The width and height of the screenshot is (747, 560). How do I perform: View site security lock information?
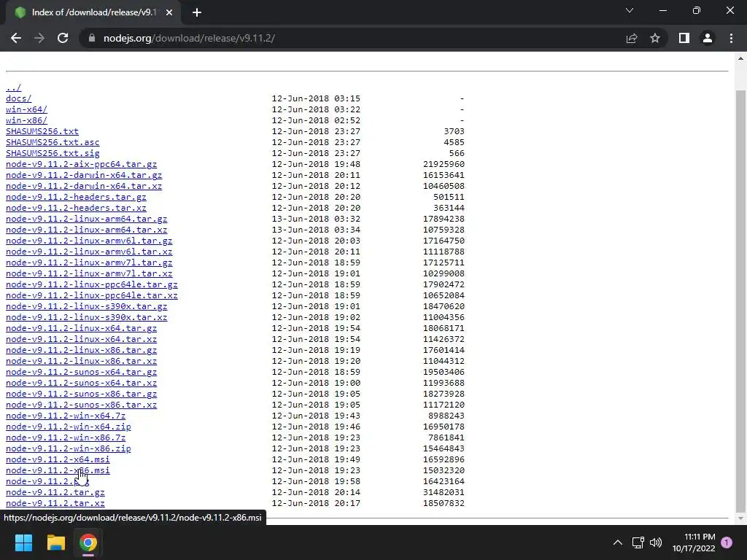pos(92,38)
